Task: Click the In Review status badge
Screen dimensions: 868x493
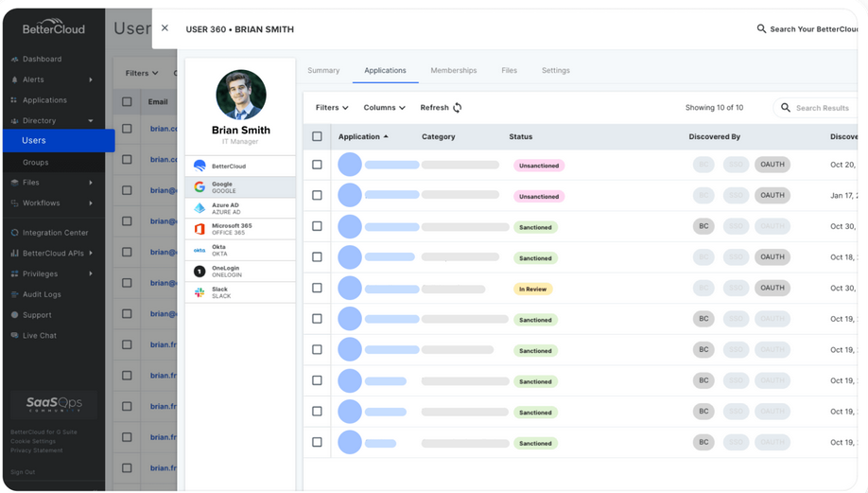Action: pyautogui.click(x=532, y=289)
